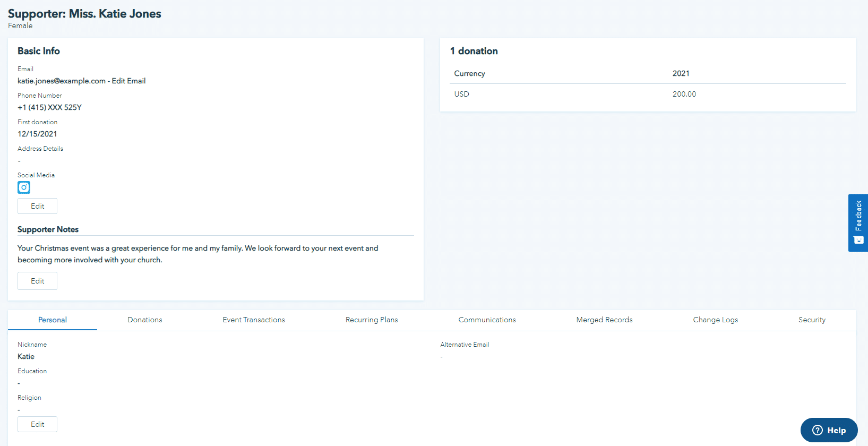
Task: Click the 2021 column header
Action: pyautogui.click(x=681, y=73)
